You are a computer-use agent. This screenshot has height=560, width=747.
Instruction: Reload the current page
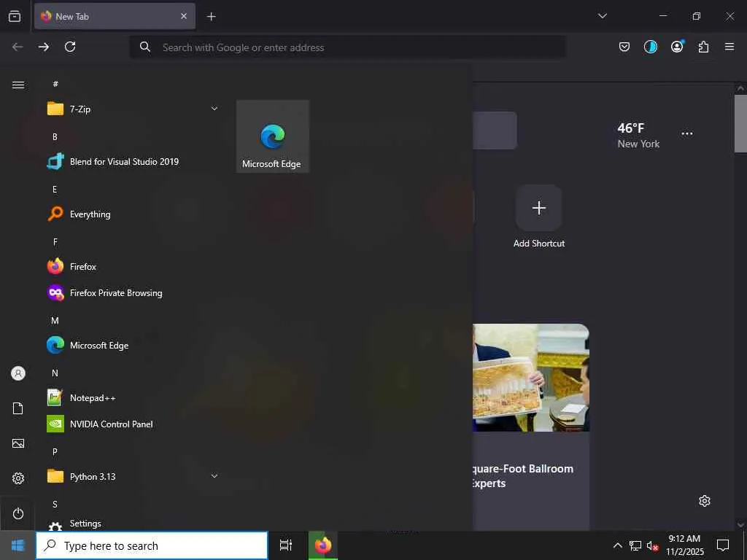[70, 47]
